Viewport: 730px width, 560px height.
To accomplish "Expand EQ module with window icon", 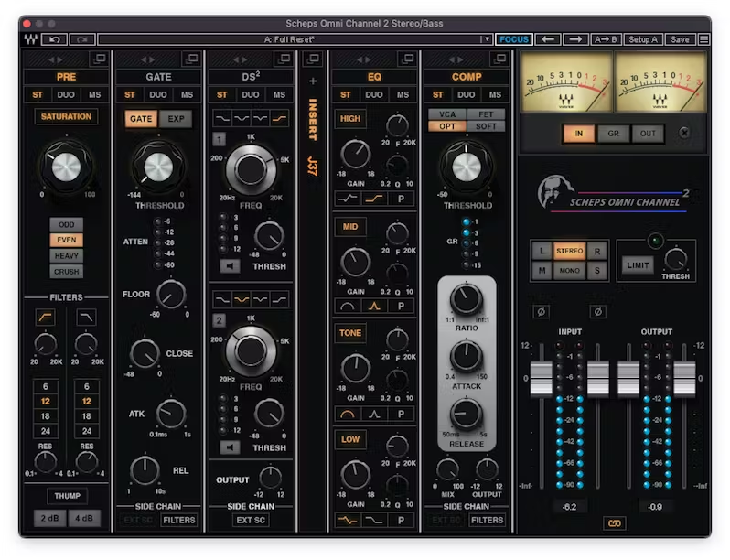I will point(407,59).
